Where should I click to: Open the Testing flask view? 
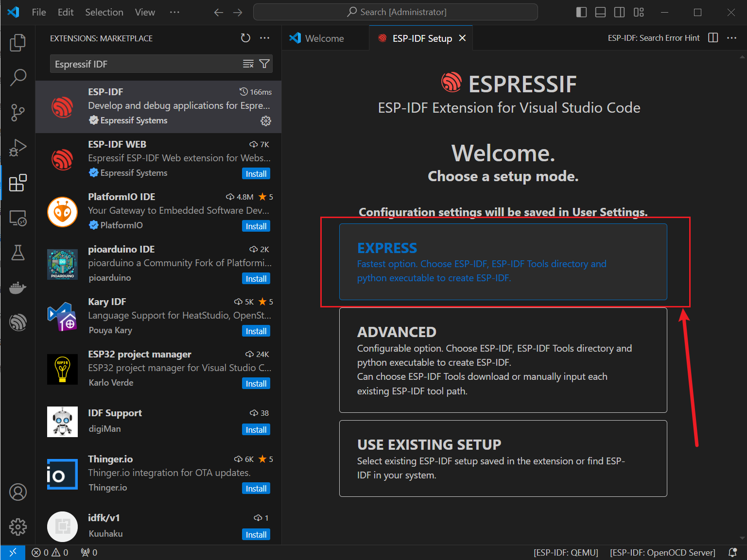tap(18, 253)
